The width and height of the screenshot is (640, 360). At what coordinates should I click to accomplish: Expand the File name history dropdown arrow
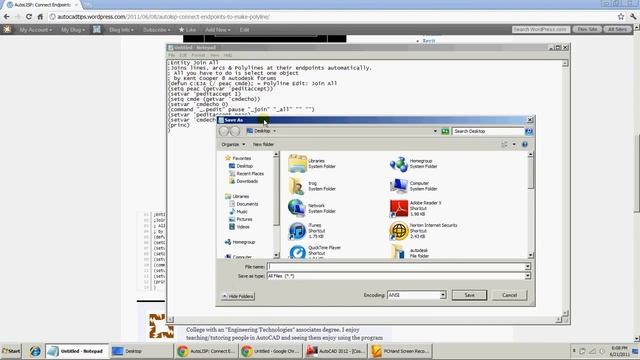pos(527,267)
